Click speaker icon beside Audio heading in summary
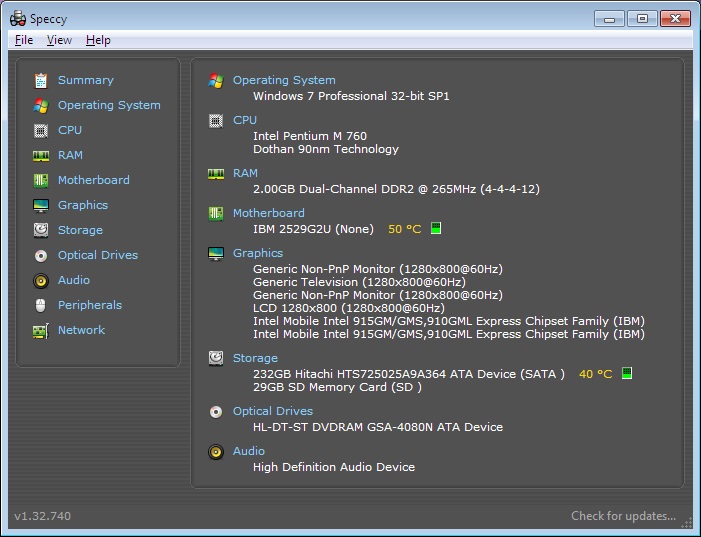701x537 pixels. tap(216, 452)
